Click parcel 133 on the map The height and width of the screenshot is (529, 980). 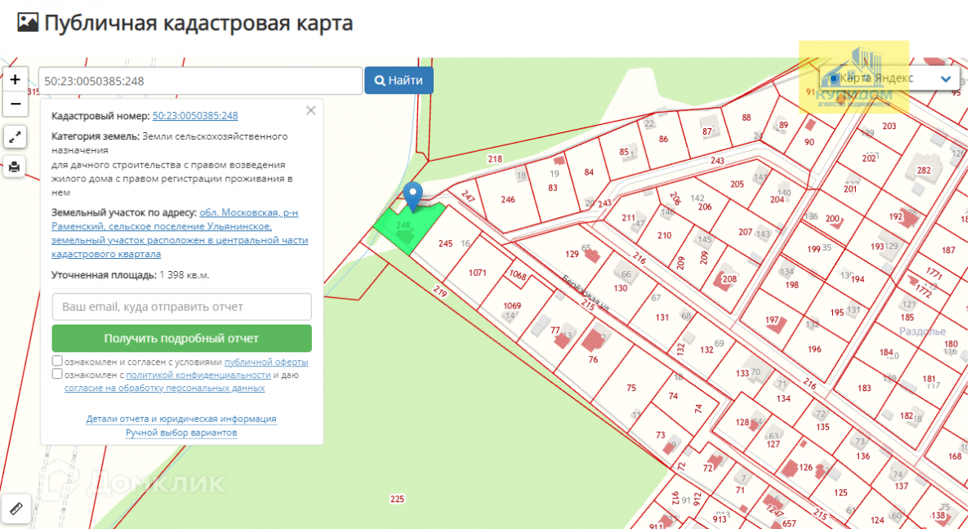[742, 373]
